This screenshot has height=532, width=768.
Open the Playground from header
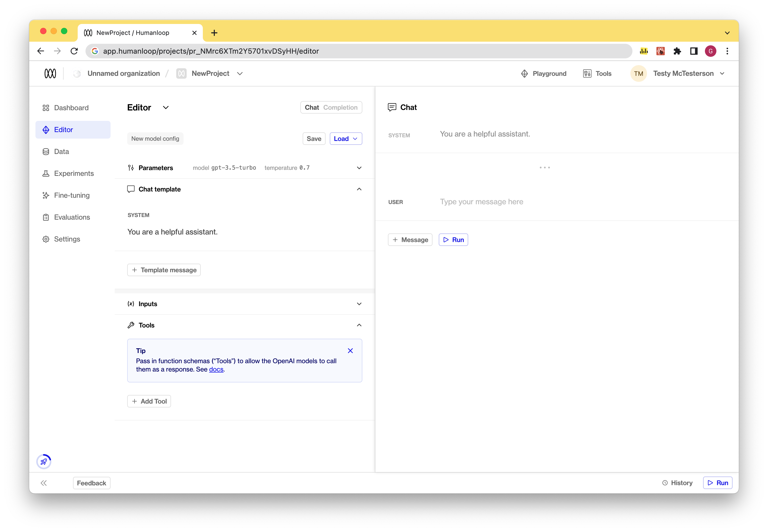coord(544,73)
